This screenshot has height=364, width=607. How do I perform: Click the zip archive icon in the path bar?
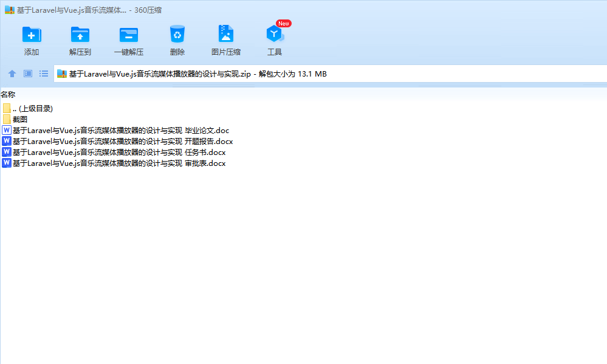click(x=62, y=74)
